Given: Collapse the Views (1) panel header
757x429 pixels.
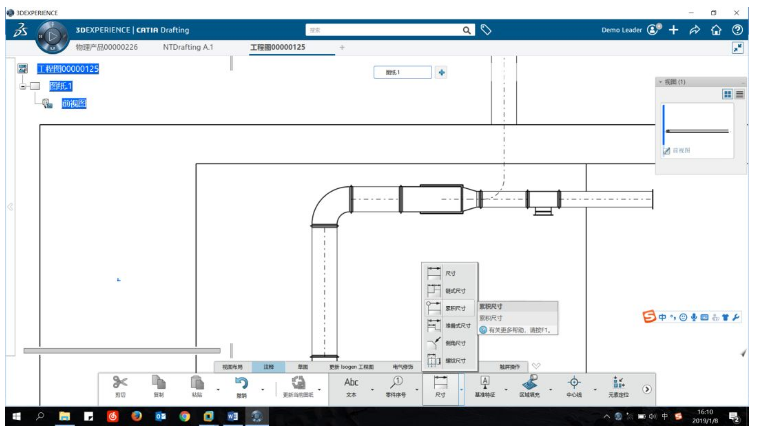Looking at the screenshot, I should (660, 82).
